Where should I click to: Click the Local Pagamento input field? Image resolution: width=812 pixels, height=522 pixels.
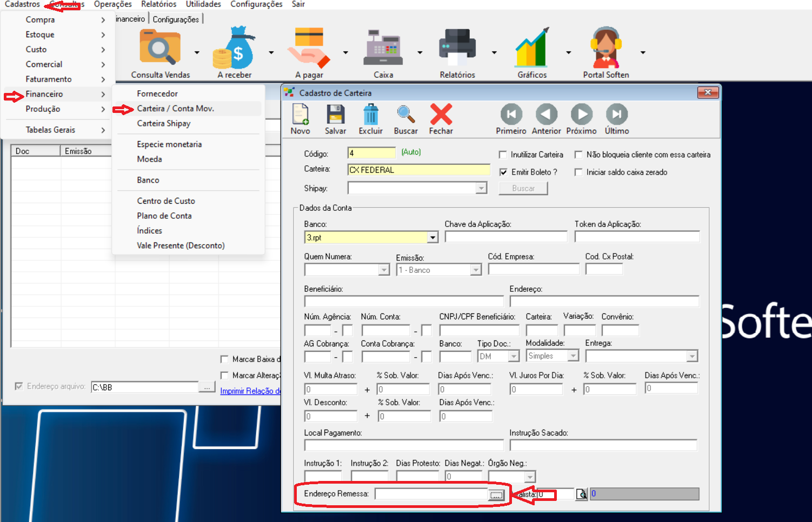coord(404,445)
